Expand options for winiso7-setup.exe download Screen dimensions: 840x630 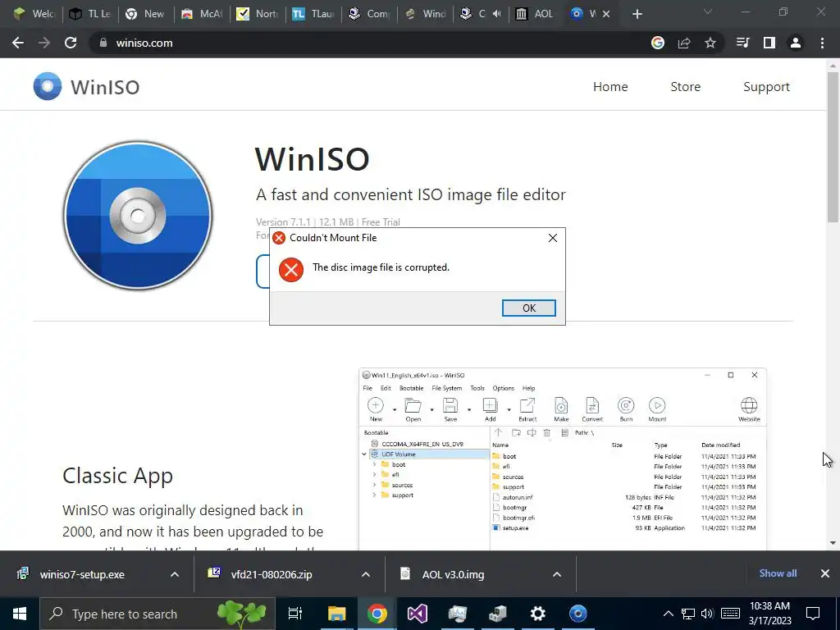(x=175, y=574)
